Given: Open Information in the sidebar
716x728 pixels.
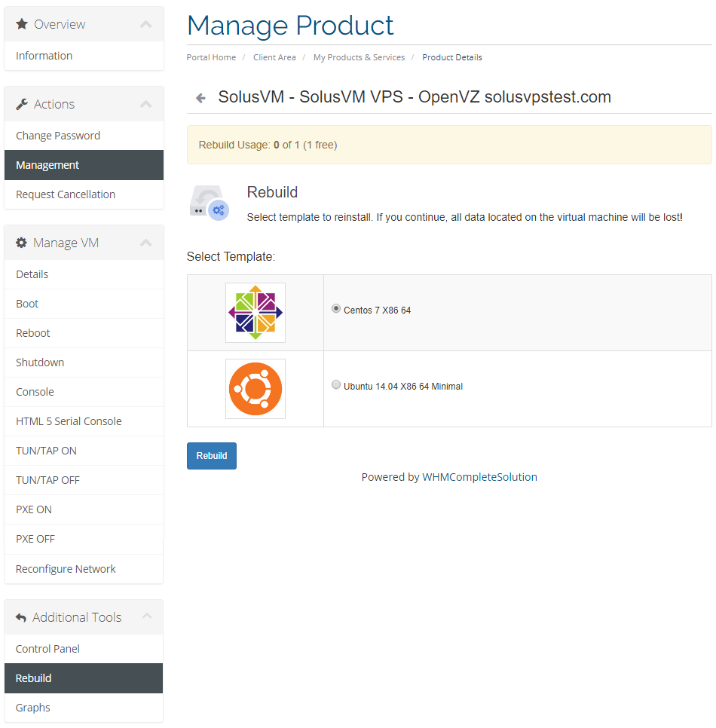Looking at the screenshot, I should click(84, 56).
